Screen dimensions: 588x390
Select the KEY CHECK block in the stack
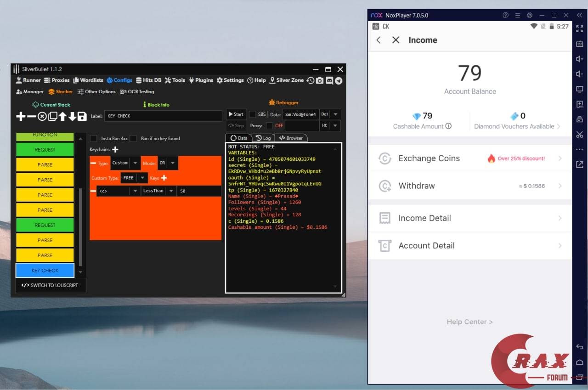(45, 271)
